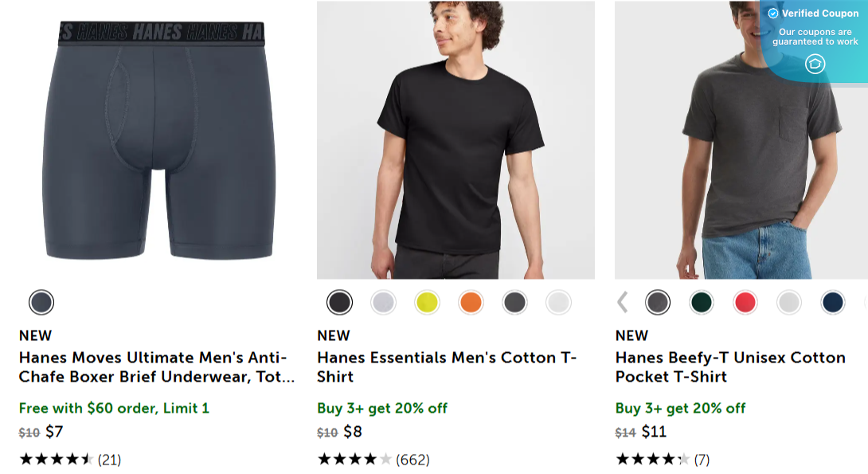Open the Hanes Beefy-T Pocket T-Shirt listing
The width and height of the screenshot is (868, 474).
click(x=730, y=366)
